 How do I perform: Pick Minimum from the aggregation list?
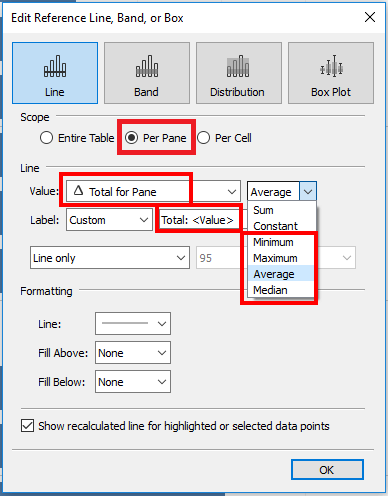273,242
